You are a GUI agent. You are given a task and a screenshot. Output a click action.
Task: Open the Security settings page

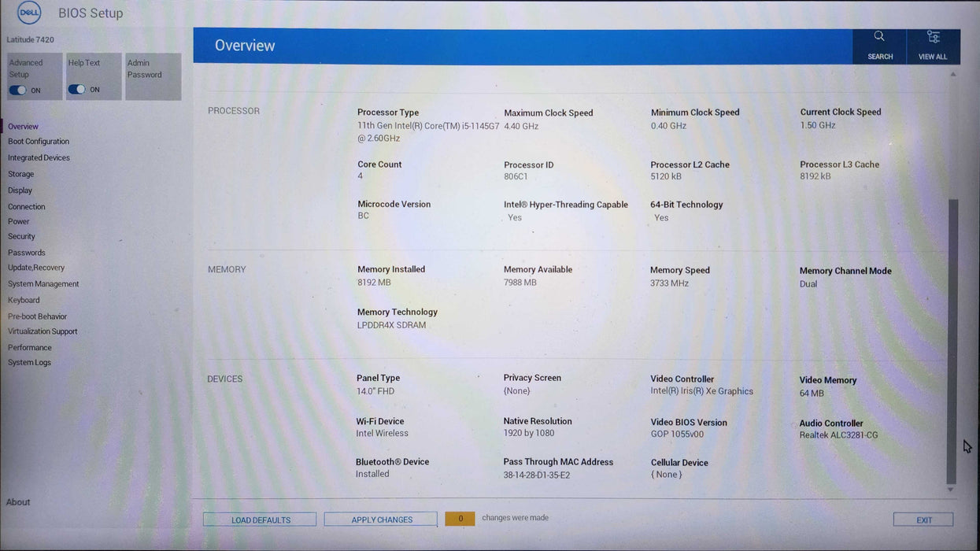(x=22, y=236)
